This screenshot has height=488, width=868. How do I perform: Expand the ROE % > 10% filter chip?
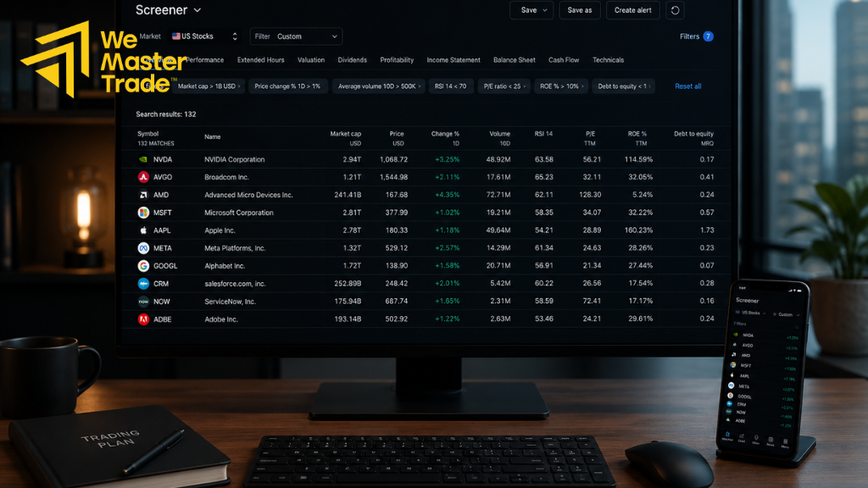(561, 86)
